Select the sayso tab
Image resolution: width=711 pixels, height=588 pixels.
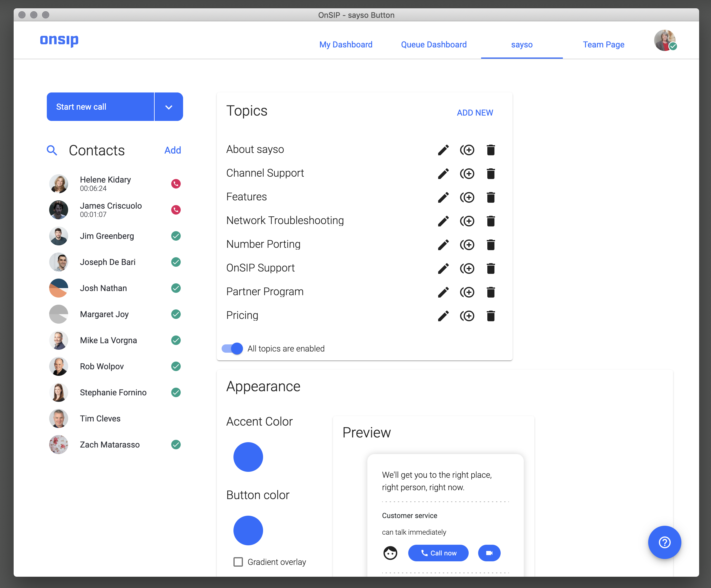pos(522,44)
